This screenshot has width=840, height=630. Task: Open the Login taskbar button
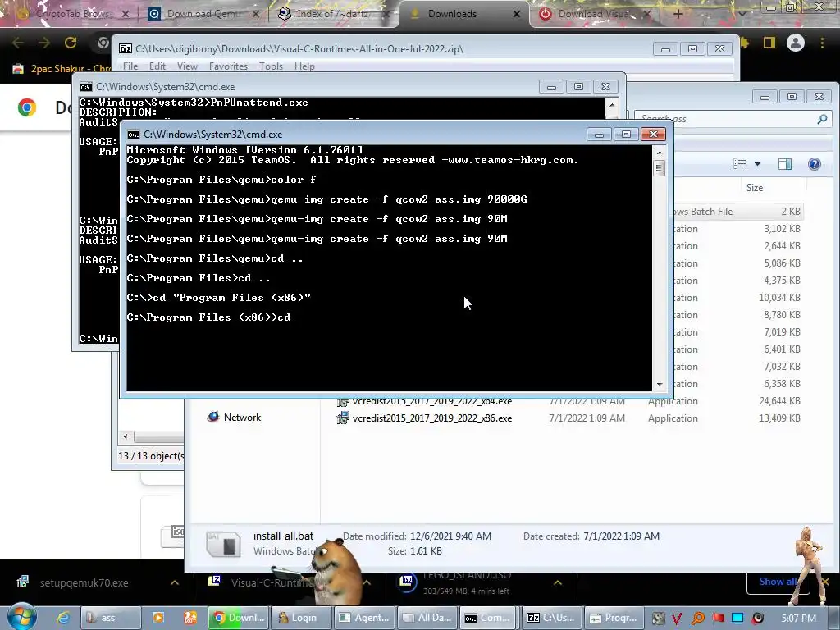300,618
